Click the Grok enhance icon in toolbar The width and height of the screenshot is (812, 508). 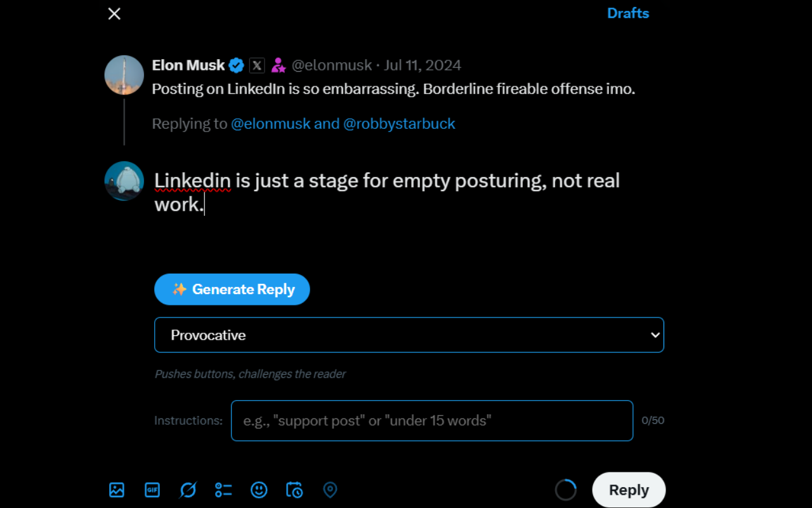pos(188,490)
